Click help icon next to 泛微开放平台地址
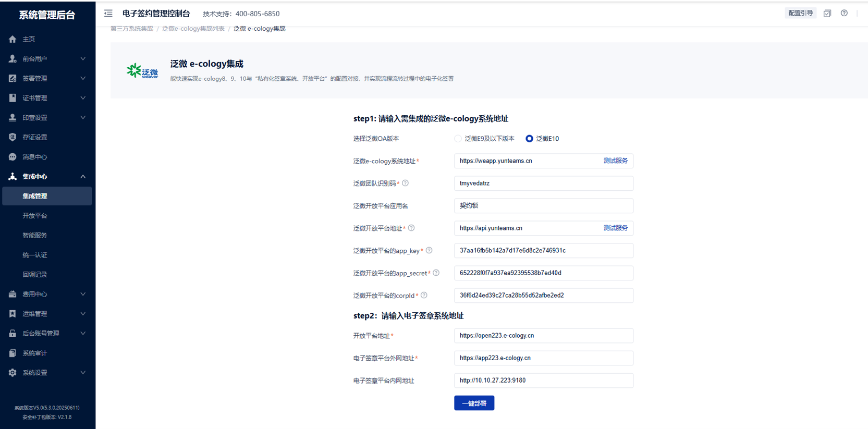 (x=411, y=228)
